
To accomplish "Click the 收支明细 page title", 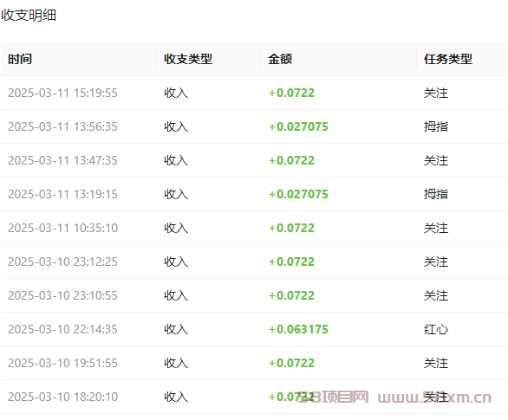I will coord(29,15).
